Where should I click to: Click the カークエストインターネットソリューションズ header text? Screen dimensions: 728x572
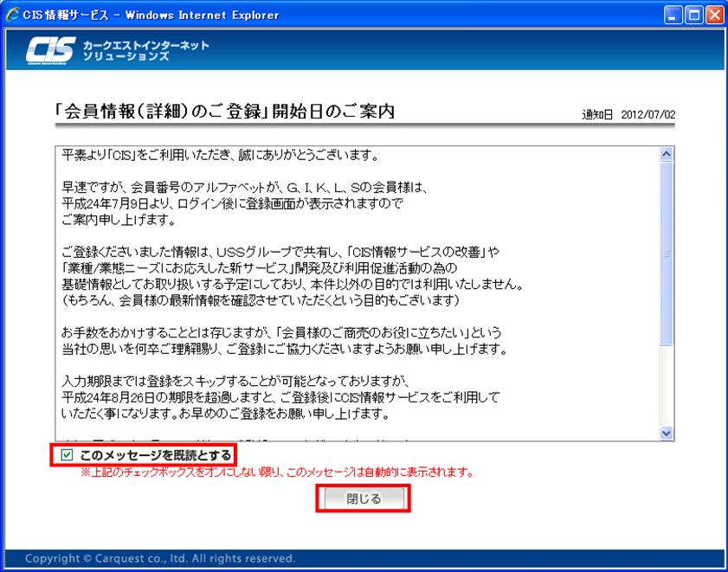[145, 50]
